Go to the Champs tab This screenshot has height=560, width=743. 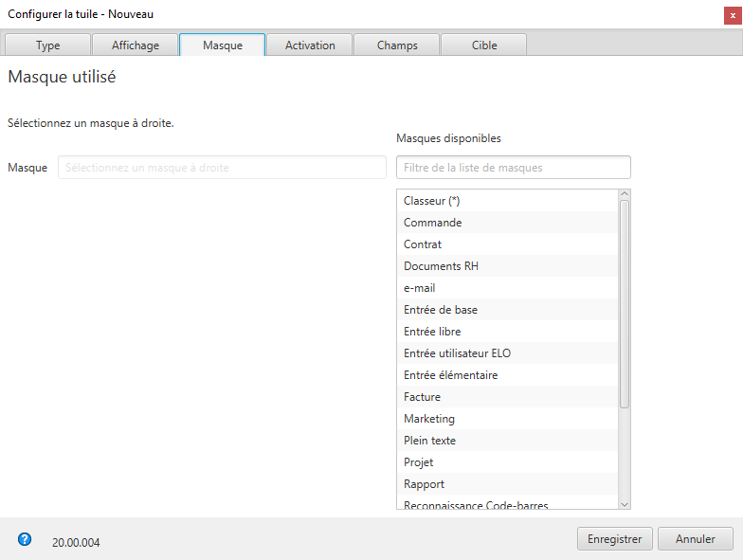[396, 45]
